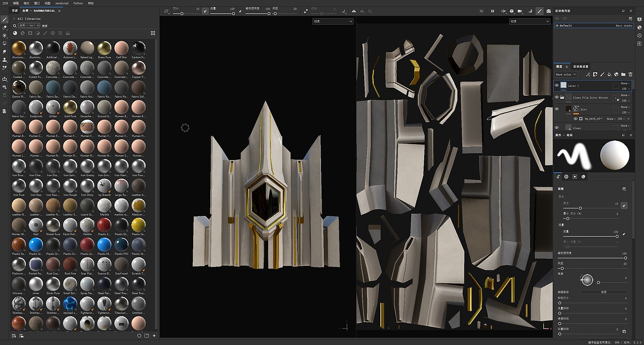
Task: Open Layer 1 blend mode Norm dropdown
Action: [x=625, y=83]
